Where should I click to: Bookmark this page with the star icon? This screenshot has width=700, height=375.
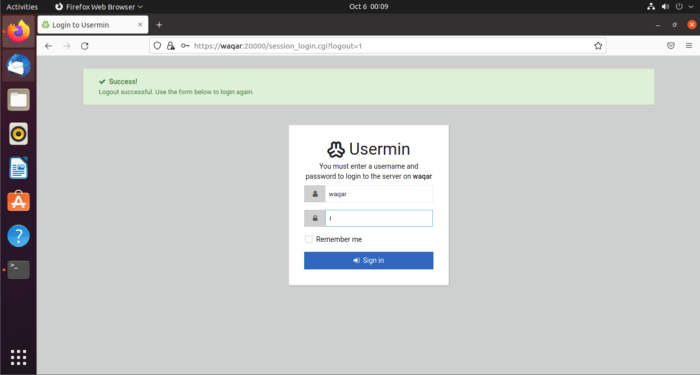(598, 46)
